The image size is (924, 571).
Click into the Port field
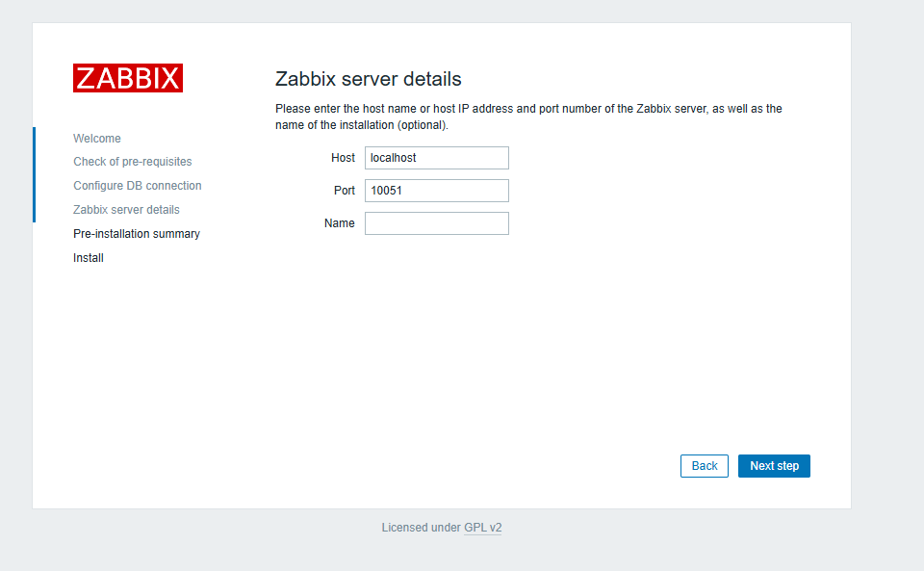pos(437,191)
